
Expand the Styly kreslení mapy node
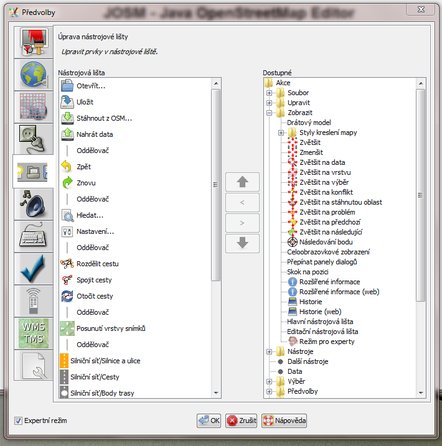[281, 133]
